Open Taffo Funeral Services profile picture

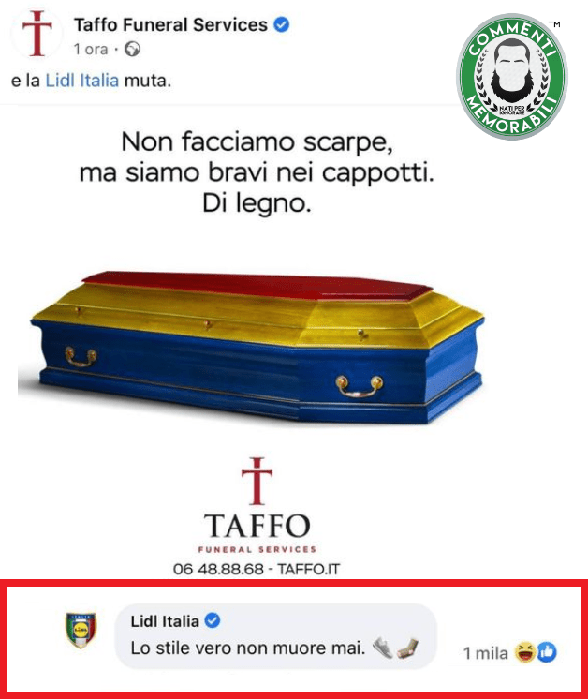point(37,34)
